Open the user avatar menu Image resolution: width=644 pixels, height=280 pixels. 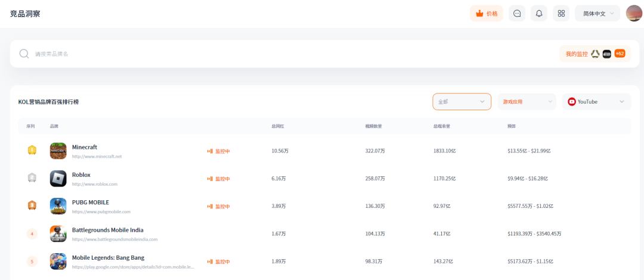tap(634, 14)
